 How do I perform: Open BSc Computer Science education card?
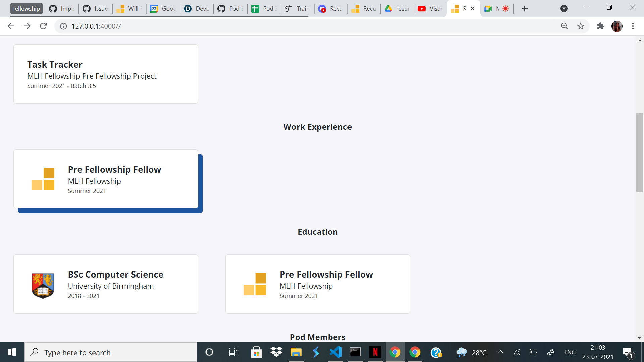click(106, 284)
